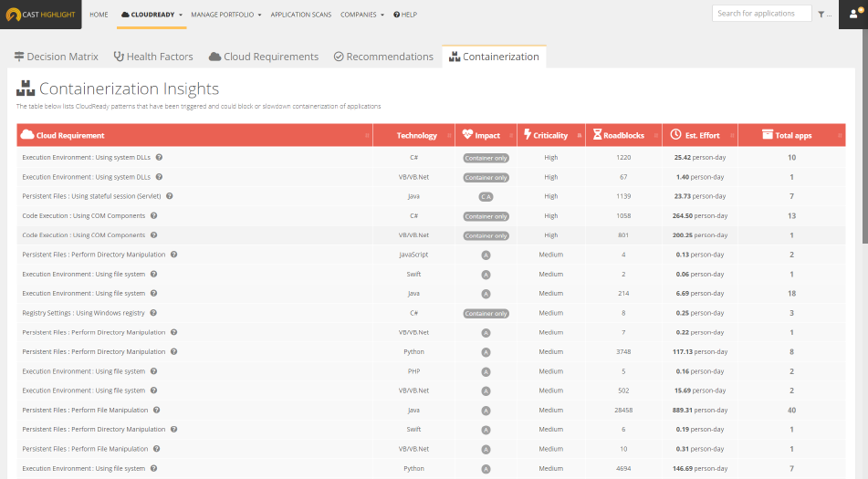
Task: Click the Search for applications field
Action: (761, 14)
